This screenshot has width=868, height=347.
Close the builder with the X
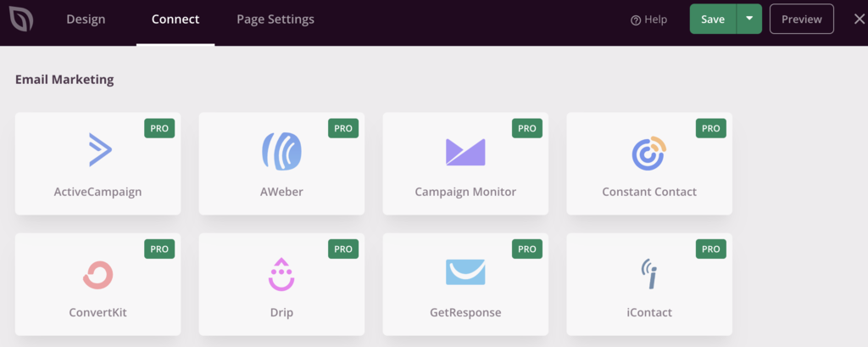859,19
